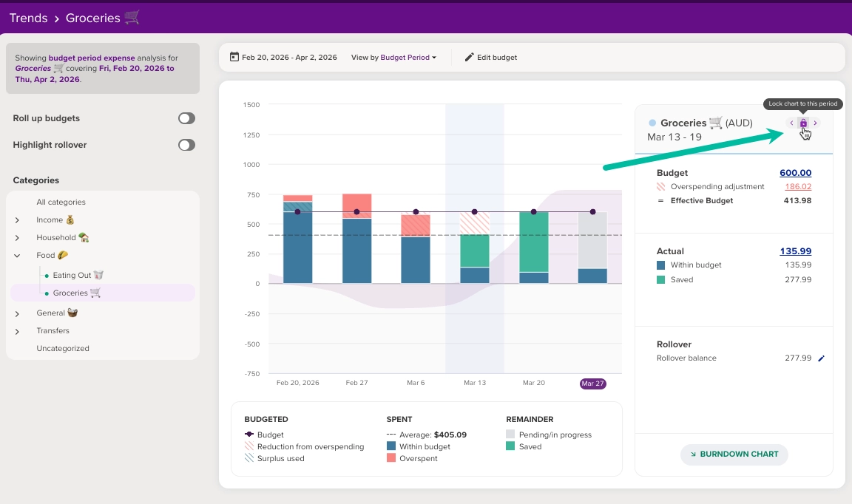This screenshot has height=504, width=852.
Task: Select All categories in the list
Action: point(61,202)
